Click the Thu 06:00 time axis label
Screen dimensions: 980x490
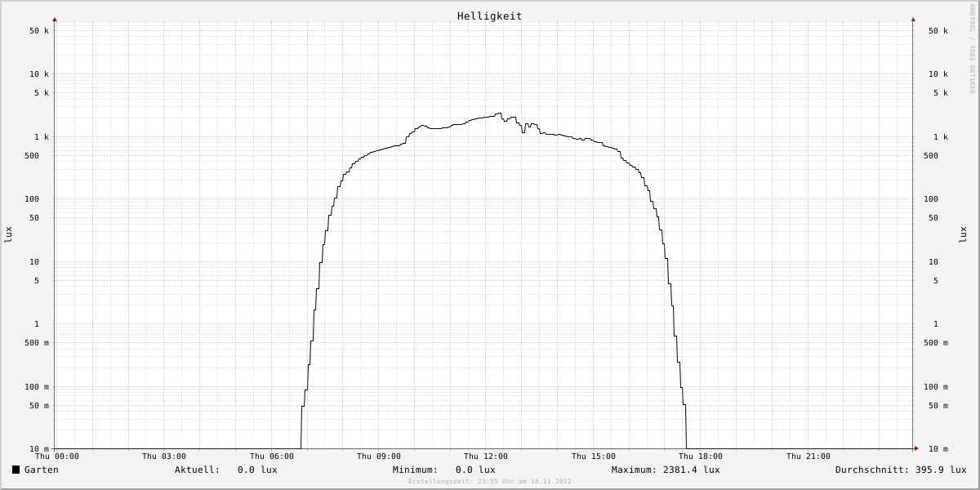coord(272,457)
